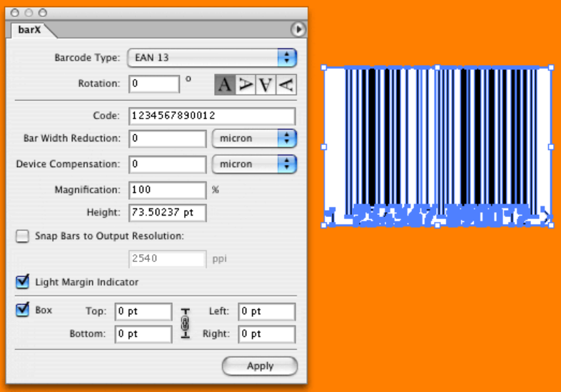This screenshot has width=561, height=392.
Task: Click the barcode's bottom-right selection handle
Action: 551,225
